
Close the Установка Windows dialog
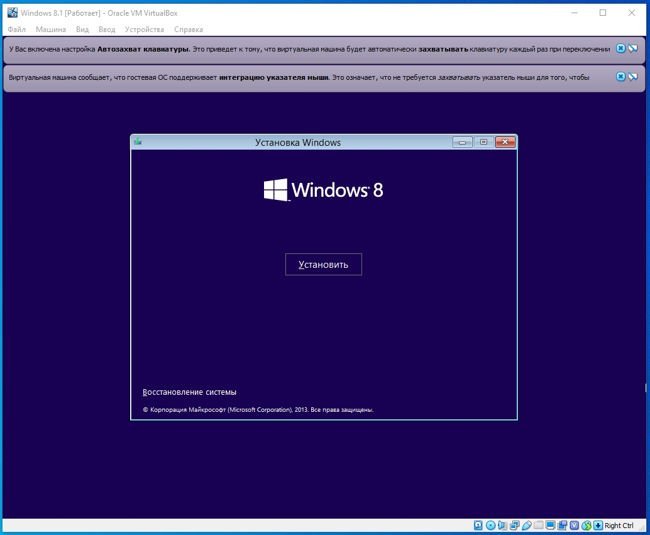click(505, 142)
